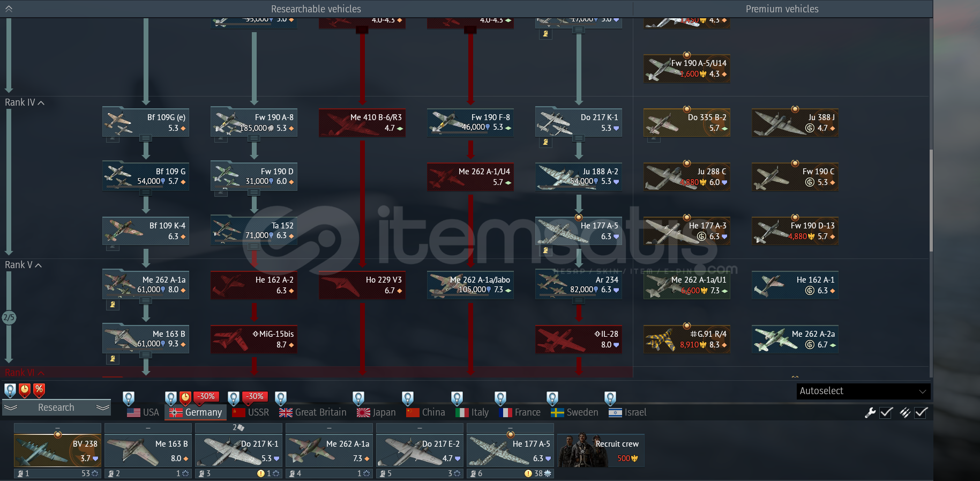This screenshot has height=481, width=980.
Task: Click the yellow crew marker under Do 217 K-1
Action: [x=545, y=142]
